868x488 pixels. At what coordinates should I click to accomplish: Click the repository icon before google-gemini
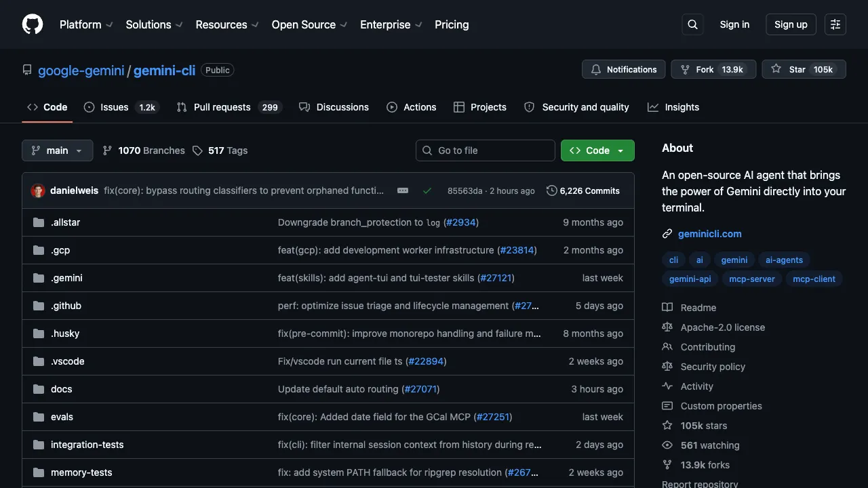point(27,70)
